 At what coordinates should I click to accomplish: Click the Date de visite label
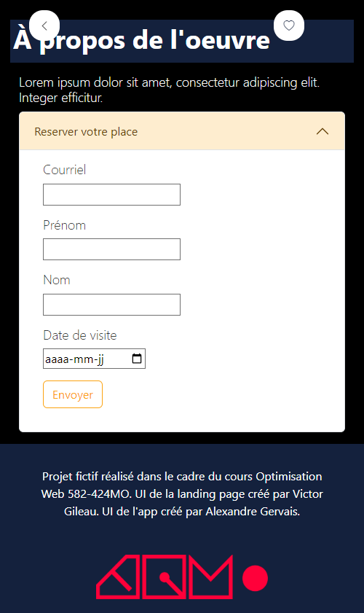coord(79,335)
